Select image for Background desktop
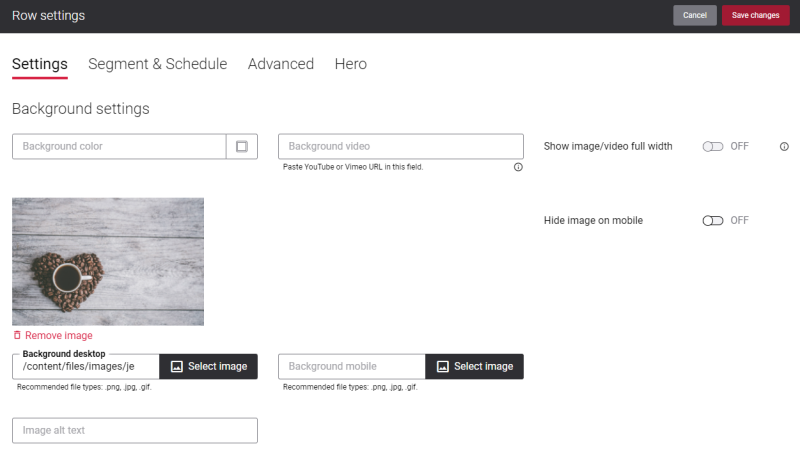 click(208, 366)
